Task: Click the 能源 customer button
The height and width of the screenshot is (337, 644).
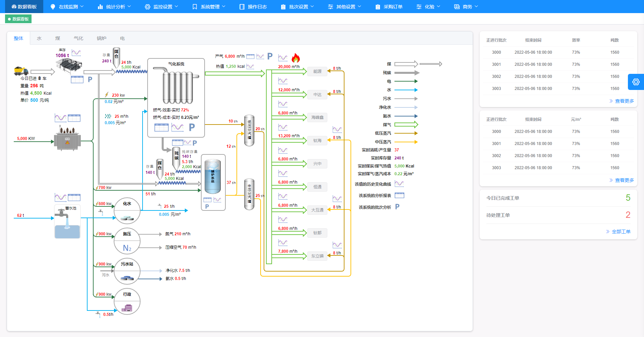Action: (x=317, y=71)
